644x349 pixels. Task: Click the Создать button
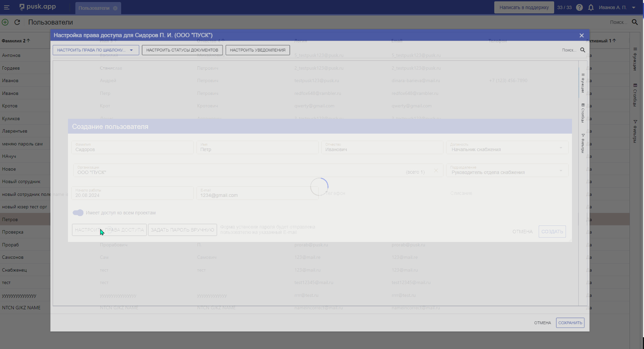point(552,232)
